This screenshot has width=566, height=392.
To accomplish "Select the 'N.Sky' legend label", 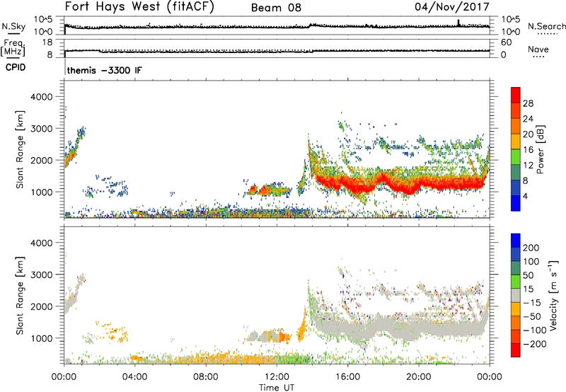I will [x=13, y=26].
